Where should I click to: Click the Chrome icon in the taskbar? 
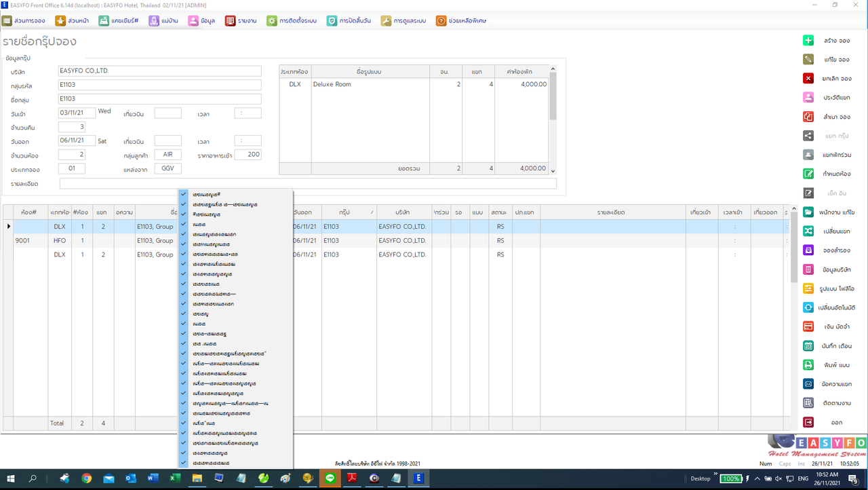(x=87, y=478)
